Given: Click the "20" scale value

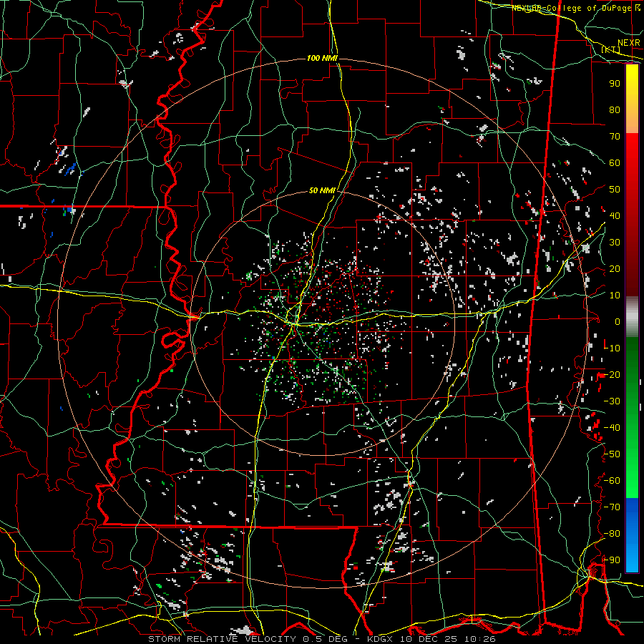Looking at the screenshot, I should [x=615, y=268].
